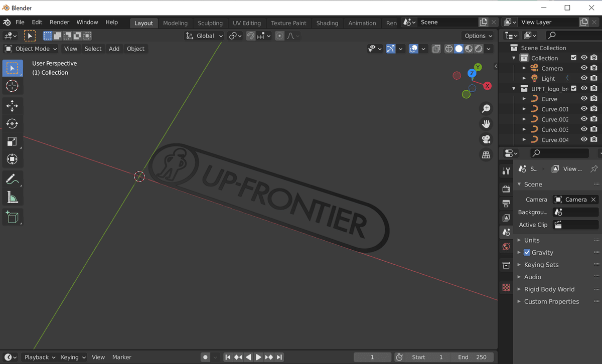Click the green Y axis gizmo
Viewport: 602px width, 364px height.
pos(478,67)
